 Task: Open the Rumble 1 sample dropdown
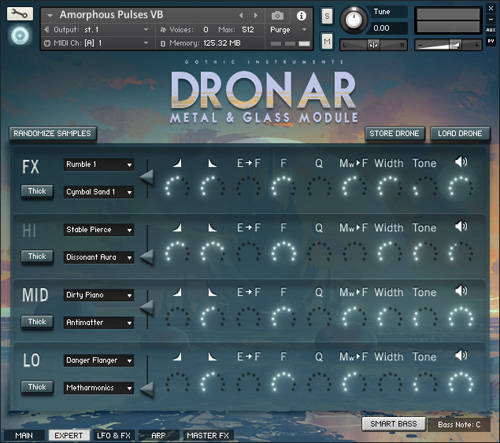[99, 164]
